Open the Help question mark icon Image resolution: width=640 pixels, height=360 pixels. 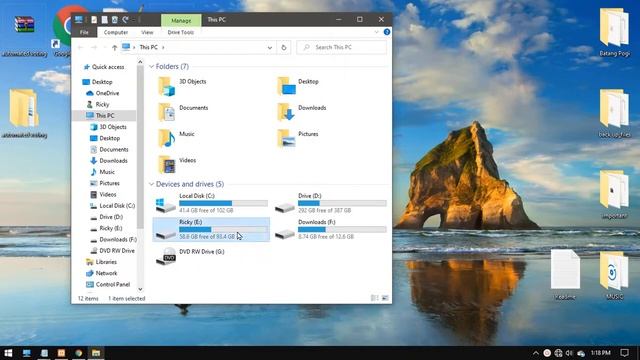point(387,32)
